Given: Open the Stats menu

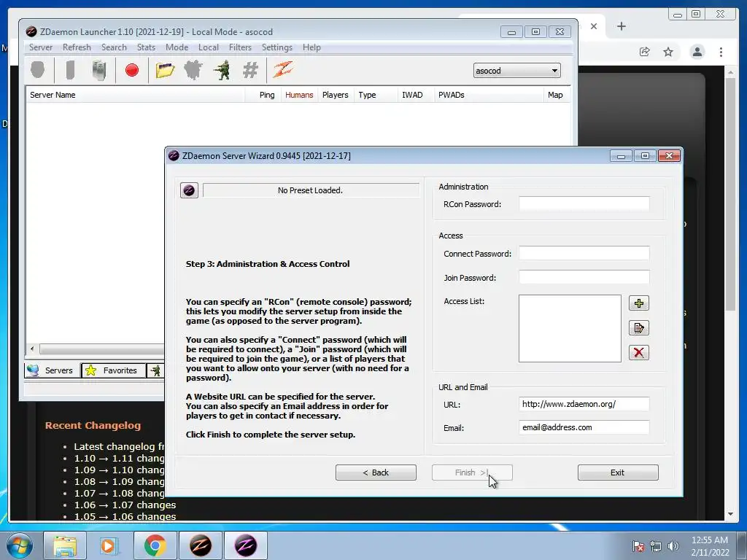Looking at the screenshot, I should (x=146, y=47).
